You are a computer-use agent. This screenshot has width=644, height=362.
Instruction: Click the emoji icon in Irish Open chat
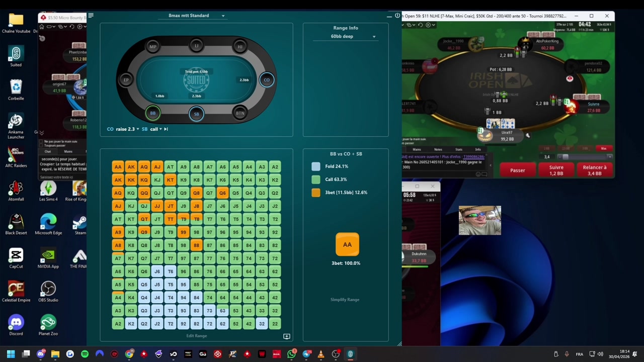(478, 174)
